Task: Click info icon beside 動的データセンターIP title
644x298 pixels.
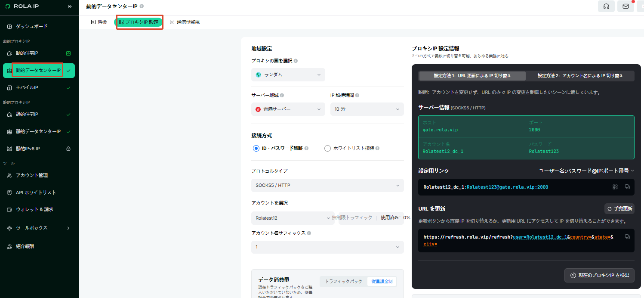Action: (x=142, y=6)
